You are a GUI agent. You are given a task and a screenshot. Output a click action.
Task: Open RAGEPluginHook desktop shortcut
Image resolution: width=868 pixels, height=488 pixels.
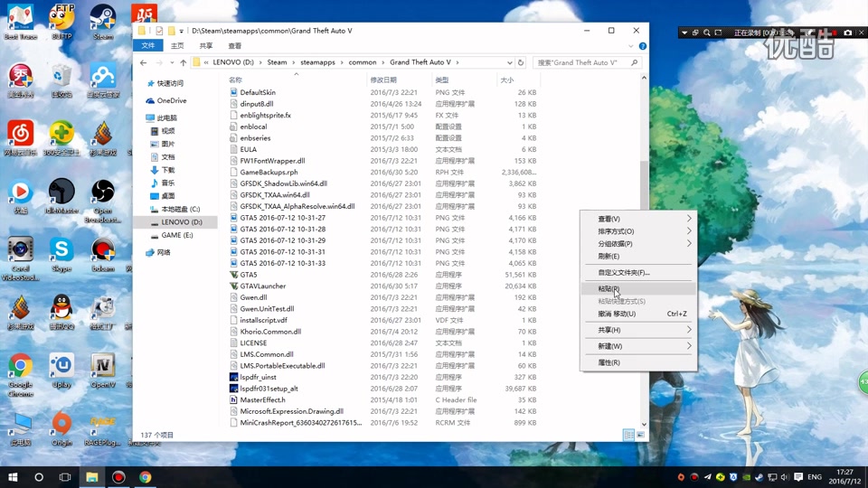tap(103, 429)
